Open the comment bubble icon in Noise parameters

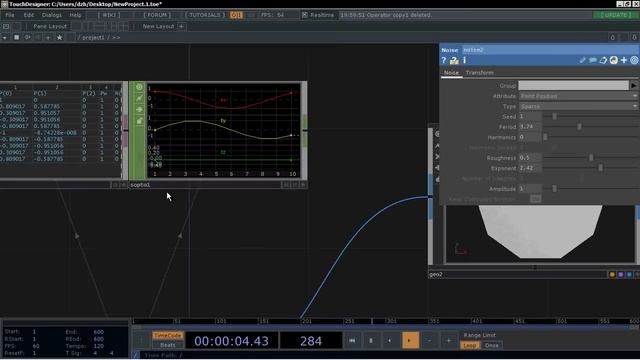pyautogui.click(x=593, y=60)
